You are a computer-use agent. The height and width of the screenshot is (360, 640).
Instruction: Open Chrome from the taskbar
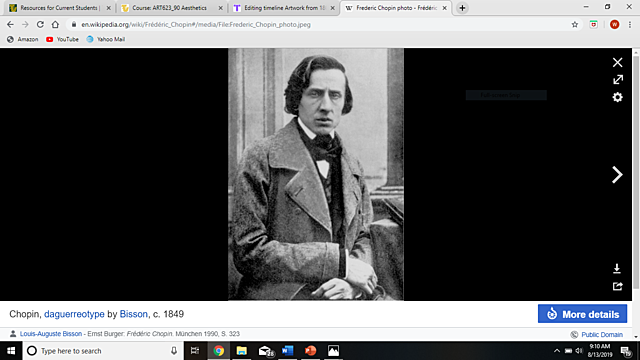click(x=219, y=351)
